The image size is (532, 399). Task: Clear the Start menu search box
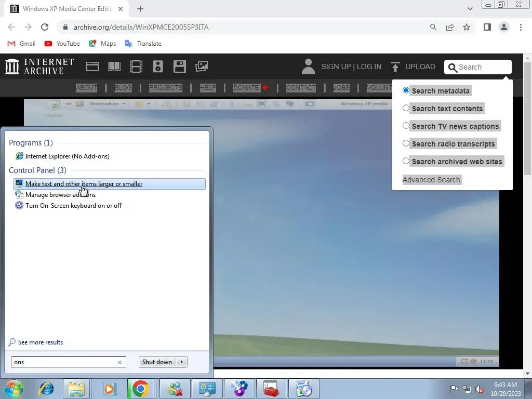click(119, 362)
